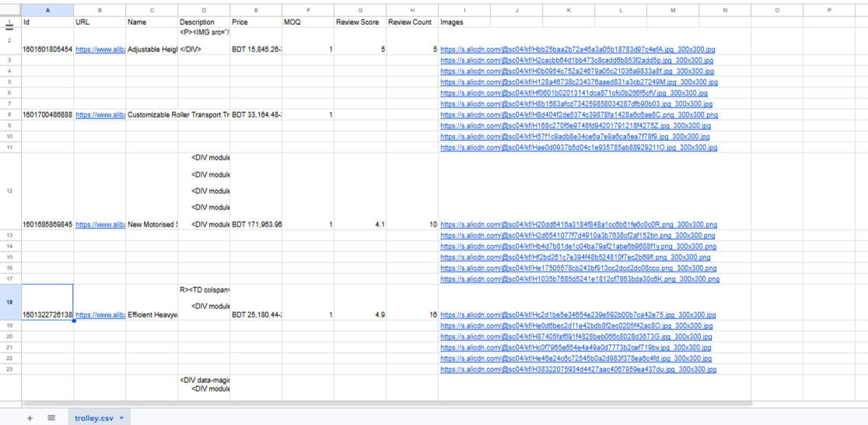The image size is (868, 425).
Task: Open the All Sheets list icon
Action: 51,418
